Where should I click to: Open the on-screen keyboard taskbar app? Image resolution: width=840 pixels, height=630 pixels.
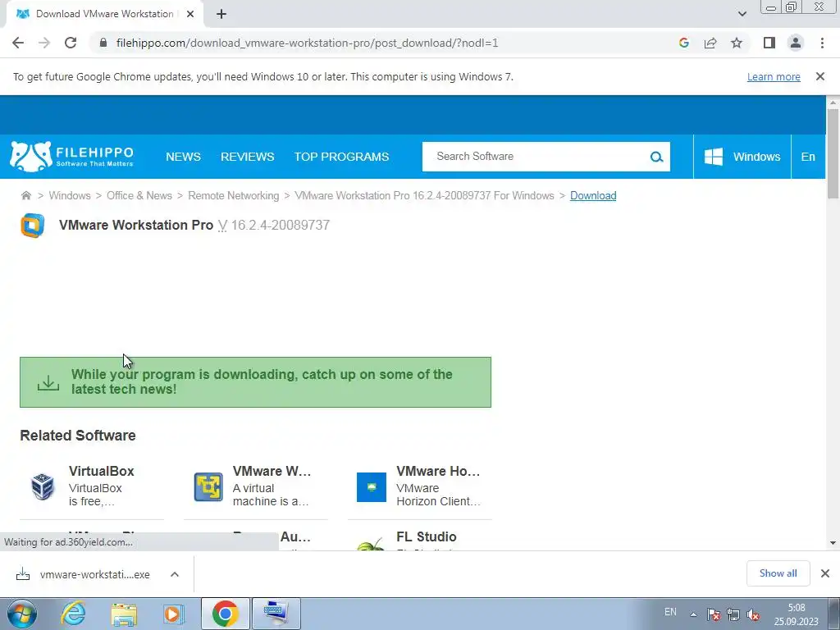276,614
